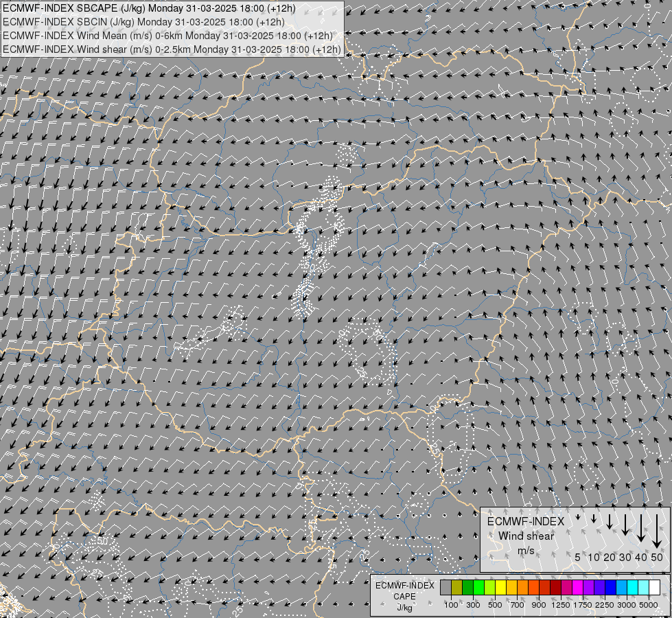
Task: Click the CAPE legend label 300
Action: tap(473, 605)
